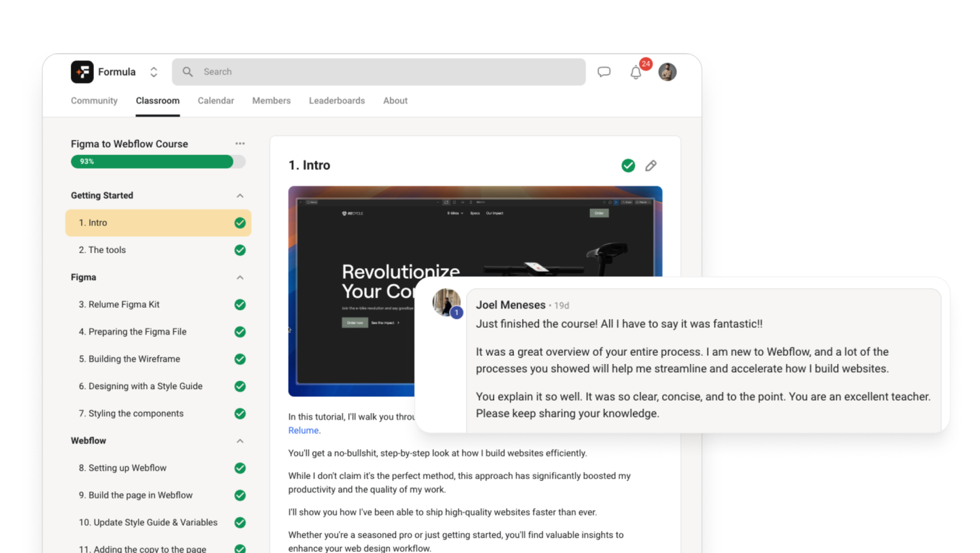Open the Calendar tab
The height and width of the screenshot is (553, 980).
[x=216, y=101]
